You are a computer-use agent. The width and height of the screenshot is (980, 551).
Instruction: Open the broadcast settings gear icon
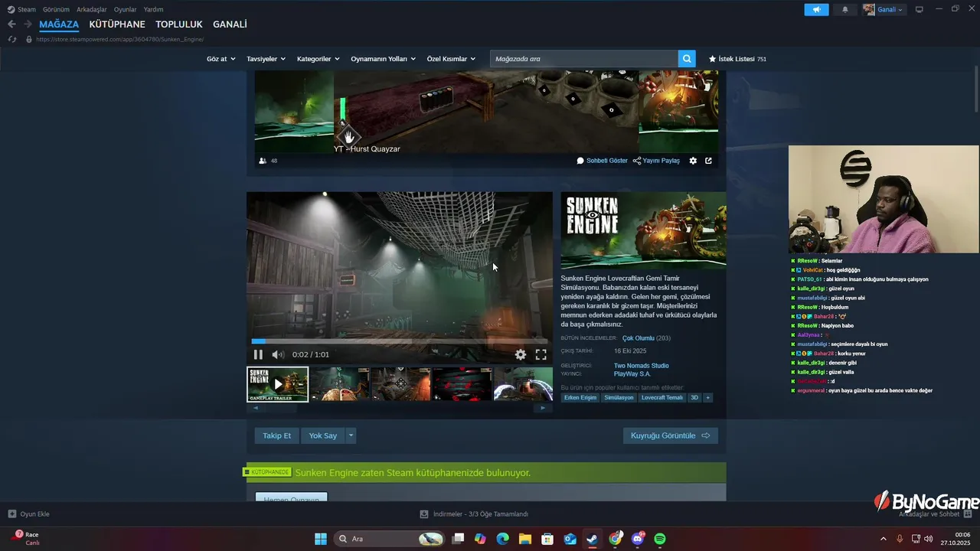click(693, 161)
